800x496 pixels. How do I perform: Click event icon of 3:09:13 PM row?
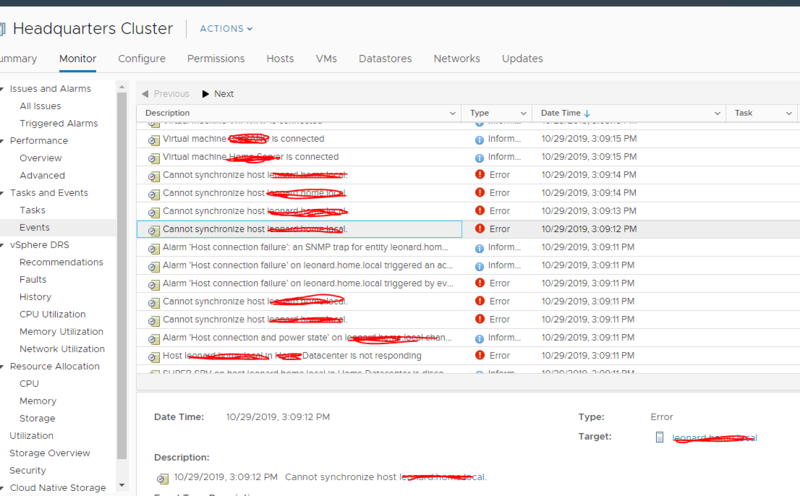tap(154, 212)
